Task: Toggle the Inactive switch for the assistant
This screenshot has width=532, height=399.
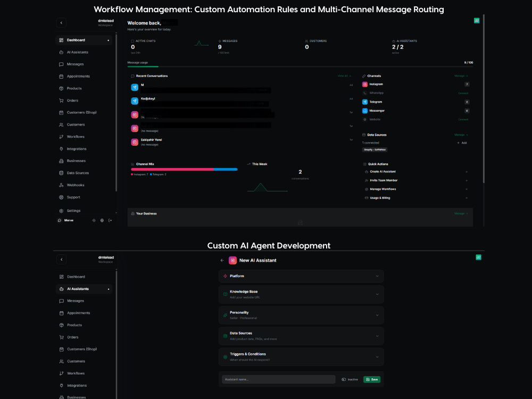Action: pos(344,380)
